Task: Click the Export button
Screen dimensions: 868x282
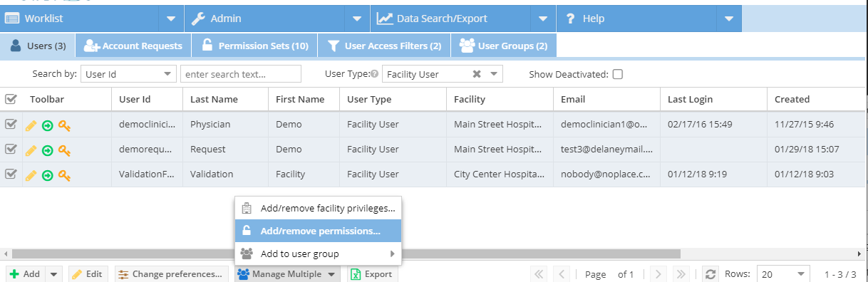Action: tap(371, 274)
